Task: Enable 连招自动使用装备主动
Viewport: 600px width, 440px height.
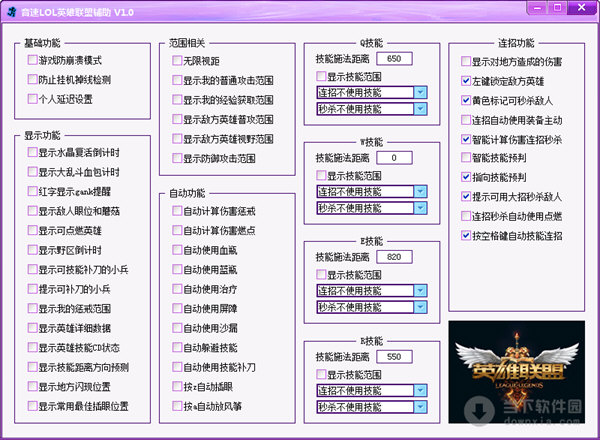Action: click(x=466, y=120)
